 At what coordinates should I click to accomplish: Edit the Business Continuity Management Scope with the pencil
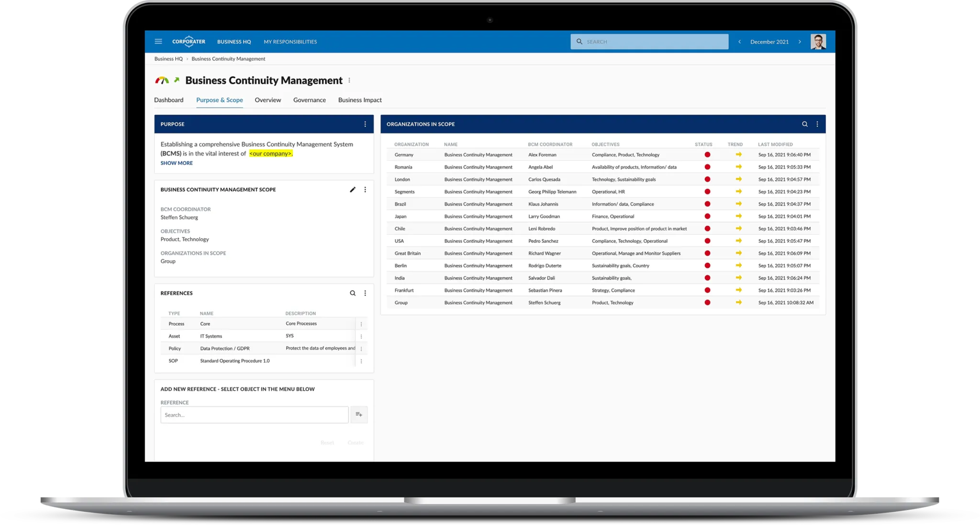click(x=353, y=190)
